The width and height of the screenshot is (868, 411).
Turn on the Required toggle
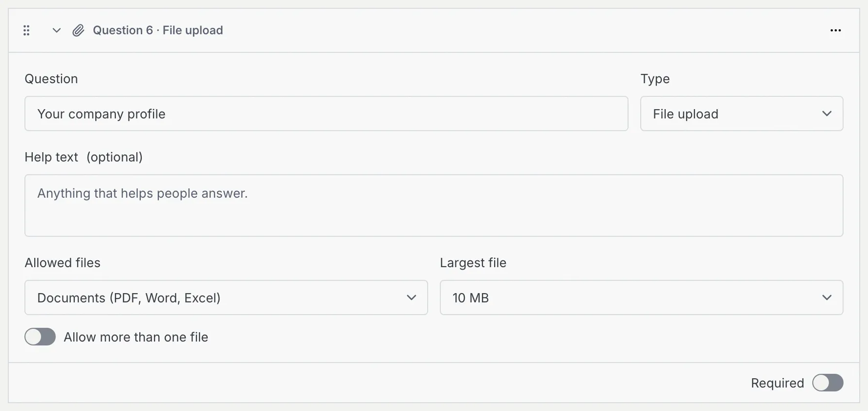coord(827,383)
